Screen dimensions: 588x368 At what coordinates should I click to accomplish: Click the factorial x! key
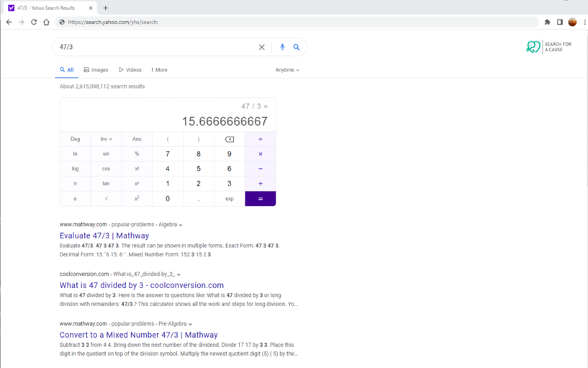click(x=137, y=169)
